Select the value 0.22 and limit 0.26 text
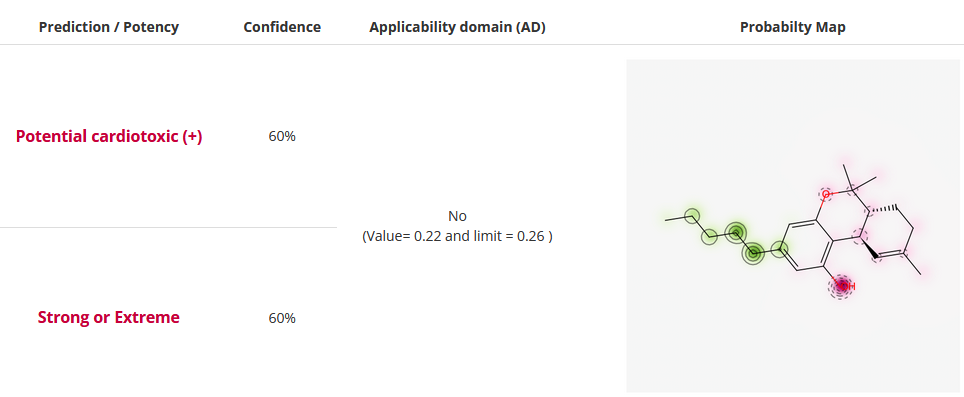Screen dimensions: 964x397 (457, 236)
